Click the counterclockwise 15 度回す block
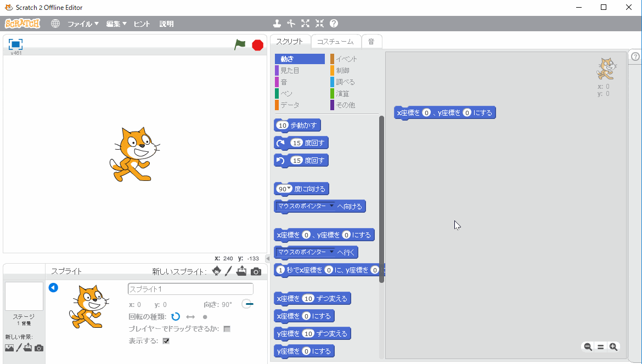 301,160
